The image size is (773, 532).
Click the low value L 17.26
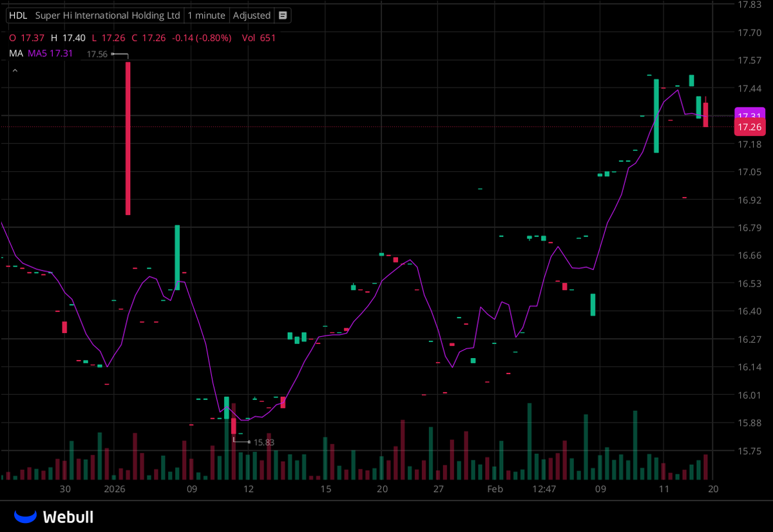click(108, 38)
